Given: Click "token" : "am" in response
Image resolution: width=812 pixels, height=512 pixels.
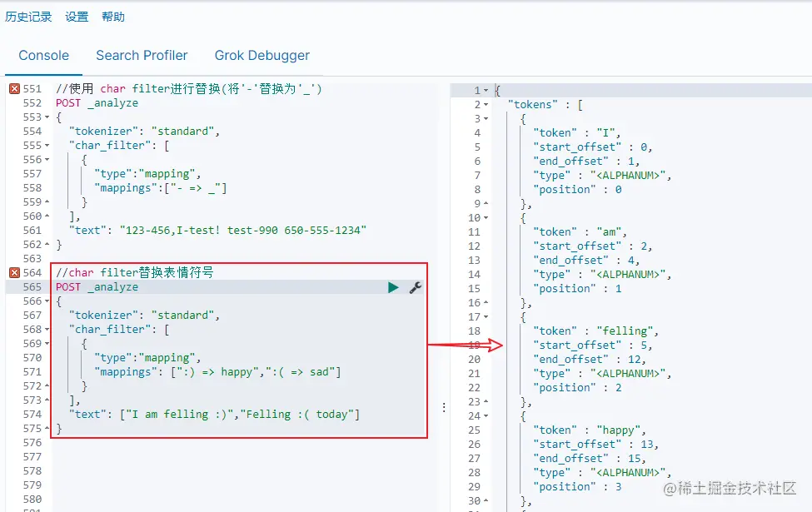Looking at the screenshot, I should (580, 232).
